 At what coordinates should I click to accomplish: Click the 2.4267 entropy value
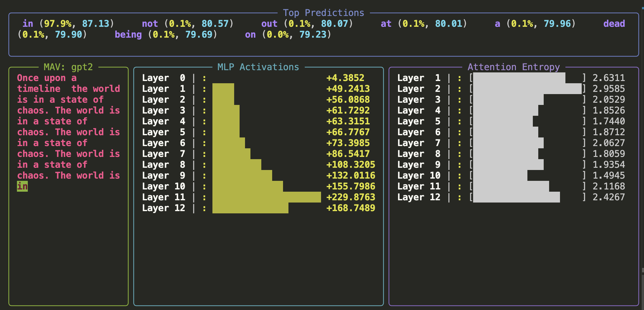click(609, 197)
